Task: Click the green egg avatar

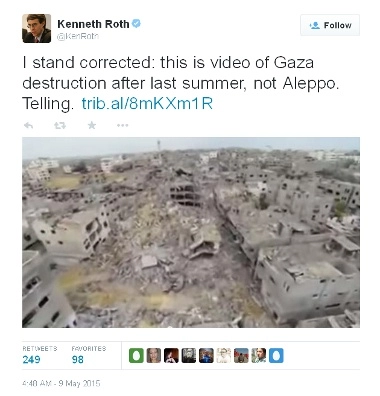Action: (x=136, y=355)
